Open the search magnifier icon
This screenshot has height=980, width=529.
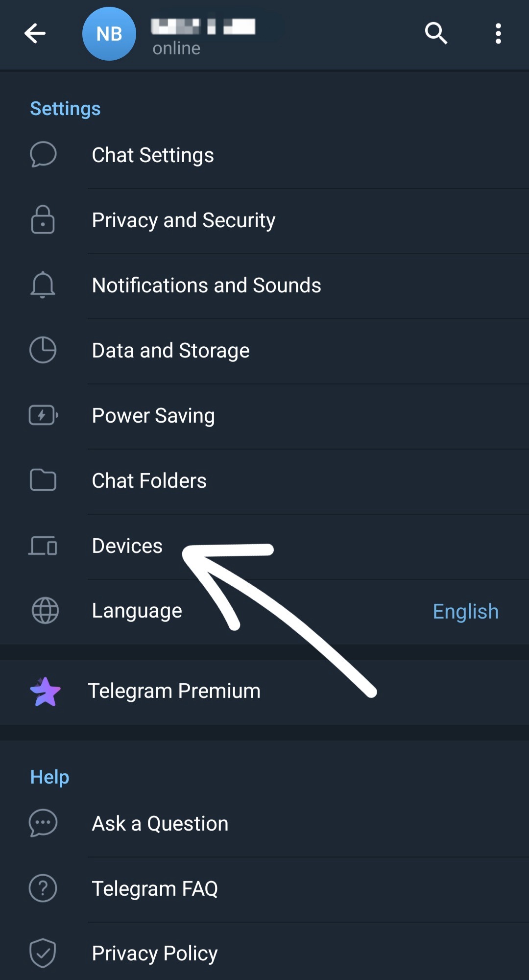(435, 33)
